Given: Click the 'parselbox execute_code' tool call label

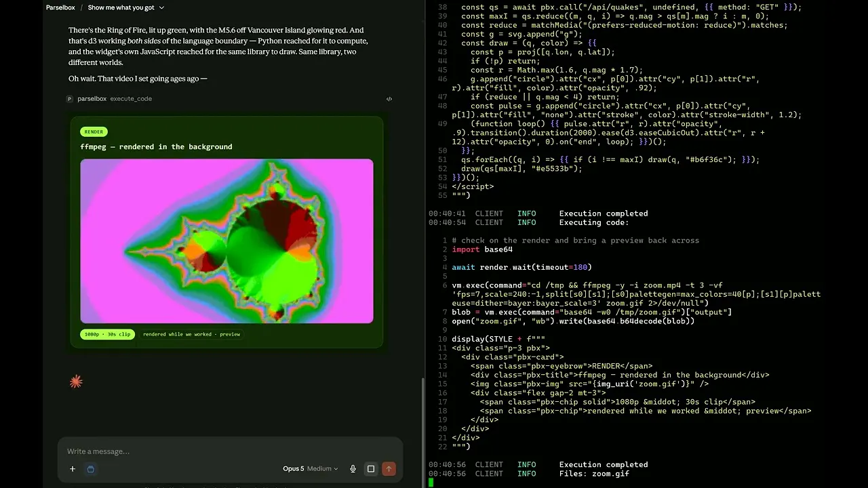Looking at the screenshot, I should pyautogui.click(x=115, y=99).
